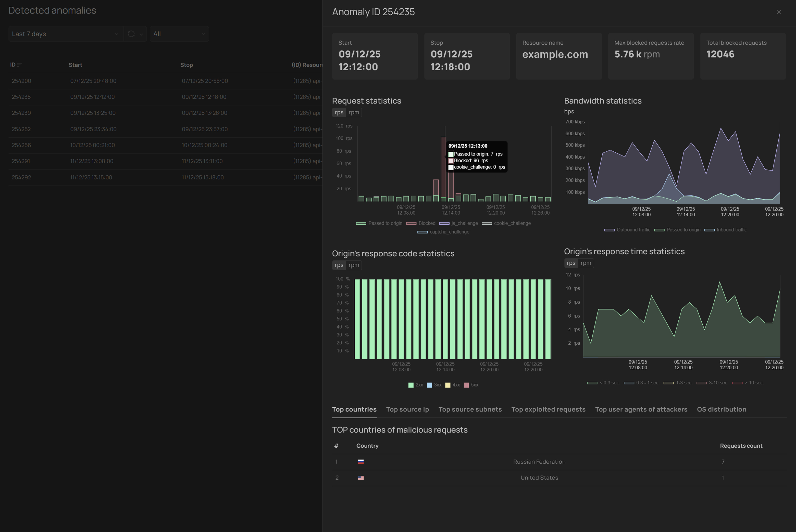The height and width of the screenshot is (532, 796).
Task: Toggle the Outbound traffic legend marker
Action: (609, 230)
